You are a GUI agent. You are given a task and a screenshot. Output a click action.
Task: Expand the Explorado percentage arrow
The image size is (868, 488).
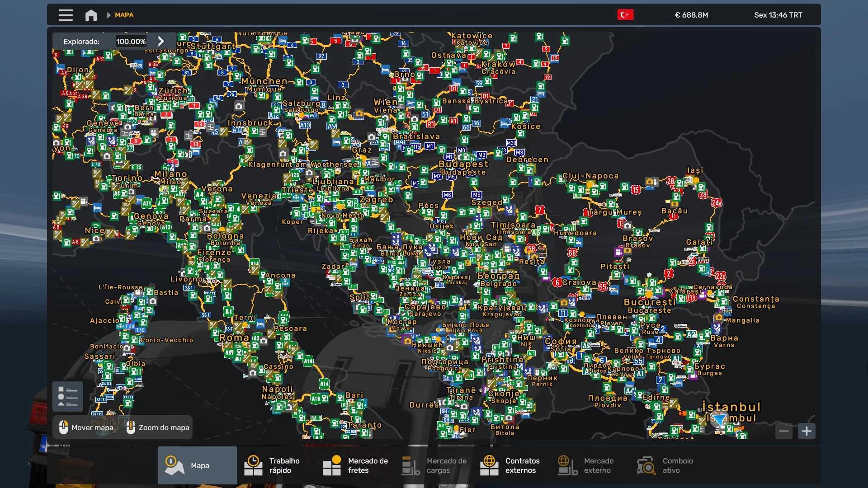coord(161,41)
